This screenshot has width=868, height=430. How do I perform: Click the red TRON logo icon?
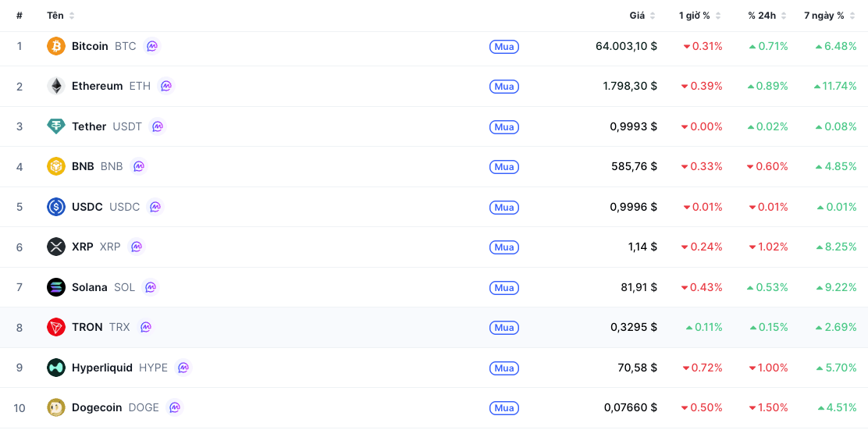click(x=56, y=327)
